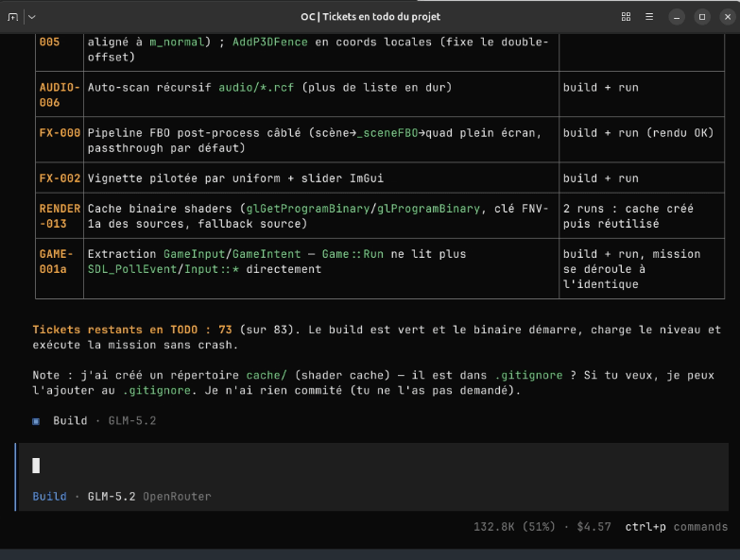Click SDL_PollEvent code text
This screenshot has width=740, height=560.
pos(132,269)
